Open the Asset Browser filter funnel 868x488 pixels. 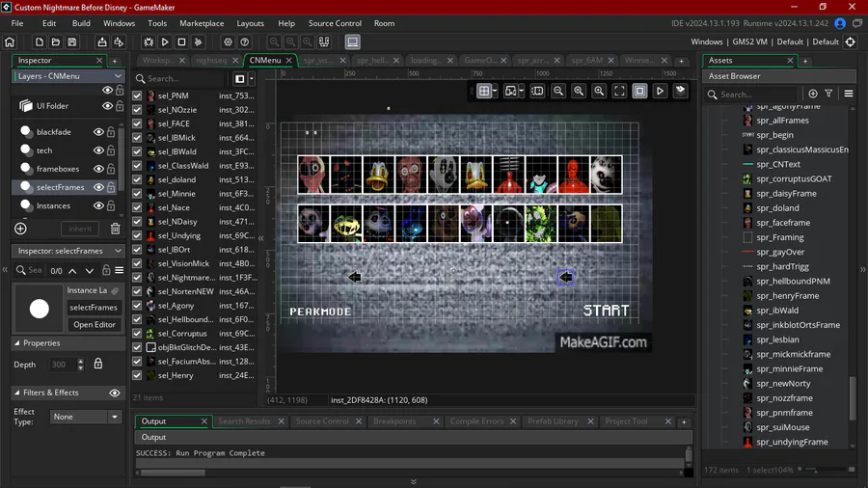tap(828, 95)
